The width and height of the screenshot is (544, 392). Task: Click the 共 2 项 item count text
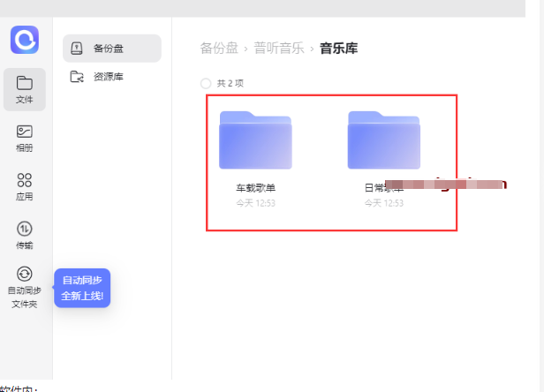pos(230,83)
